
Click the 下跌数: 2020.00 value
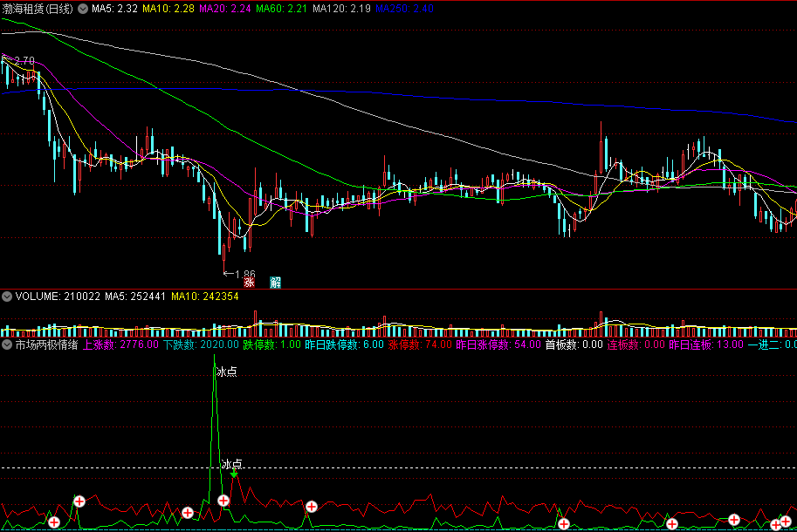(201, 344)
